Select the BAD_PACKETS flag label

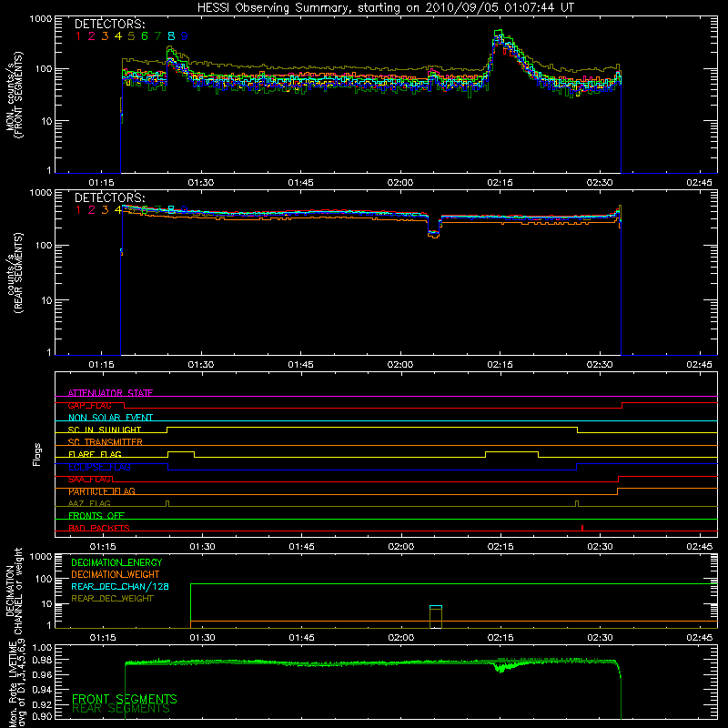(99, 528)
